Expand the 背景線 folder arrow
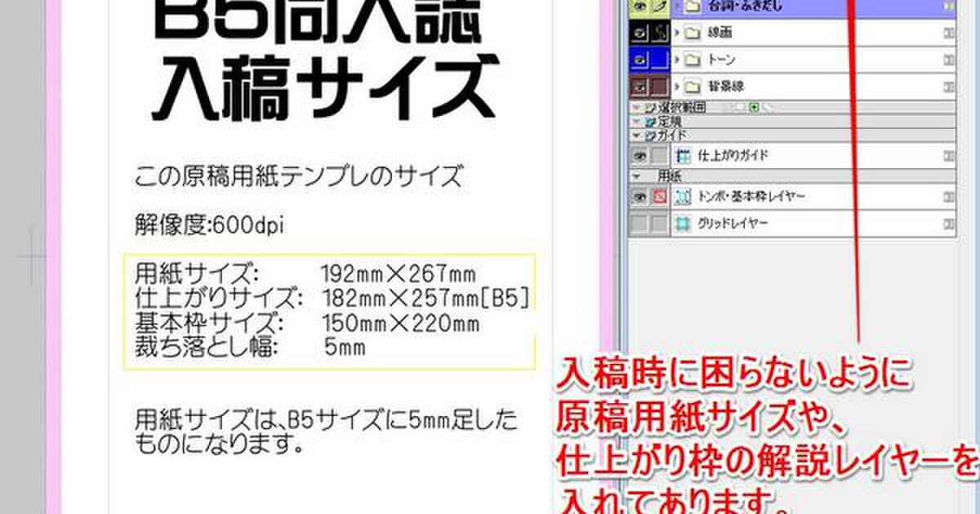 point(677,86)
